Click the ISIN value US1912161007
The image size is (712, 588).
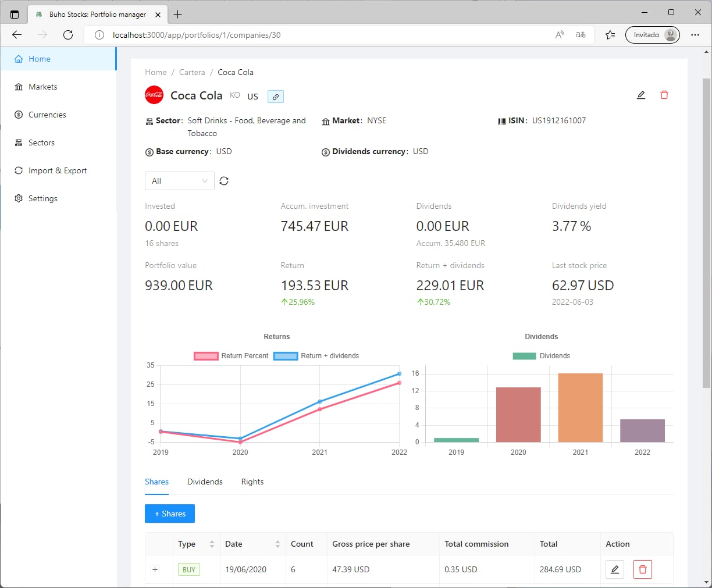pos(559,120)
